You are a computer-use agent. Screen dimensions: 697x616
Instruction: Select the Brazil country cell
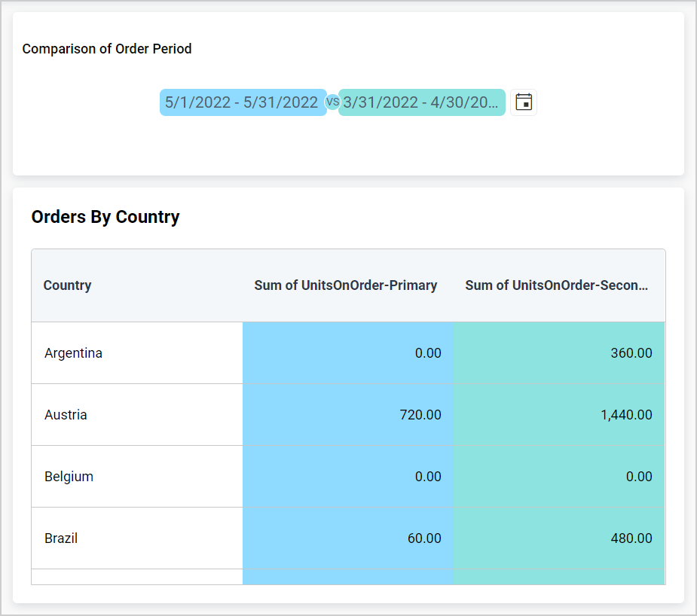(x=62, y=538)
